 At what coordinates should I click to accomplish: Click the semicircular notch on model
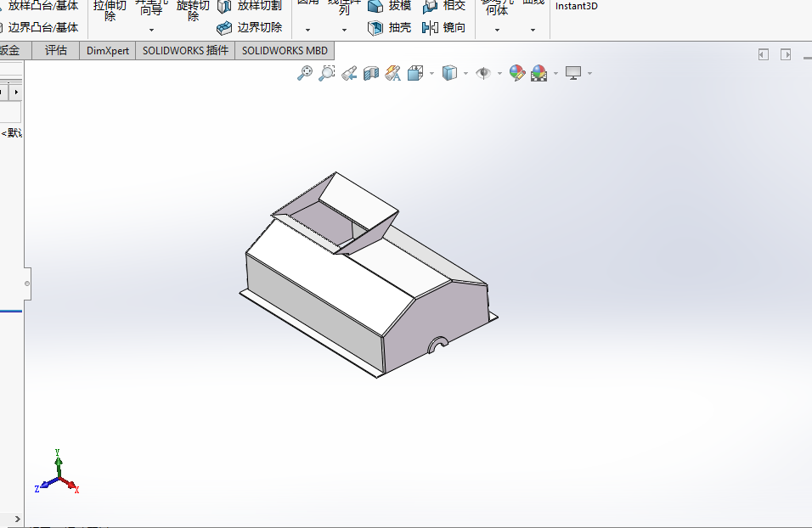pos(438,345)
